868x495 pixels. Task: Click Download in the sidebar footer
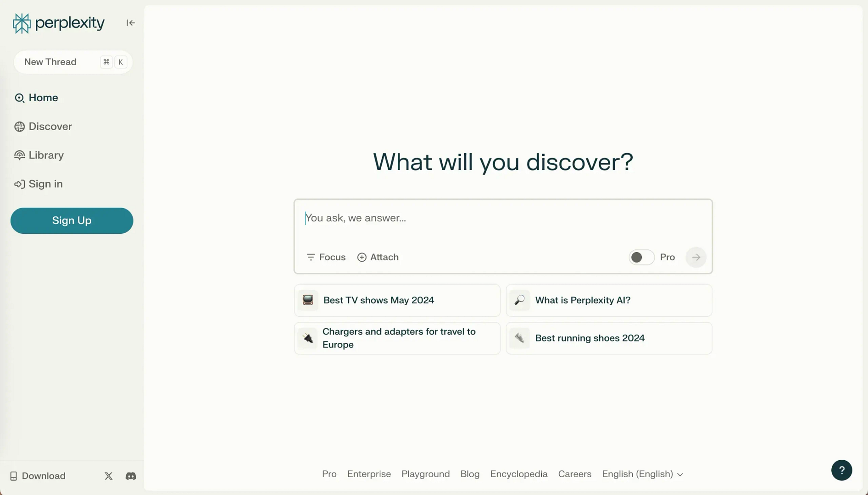click(x=38, y=476)
